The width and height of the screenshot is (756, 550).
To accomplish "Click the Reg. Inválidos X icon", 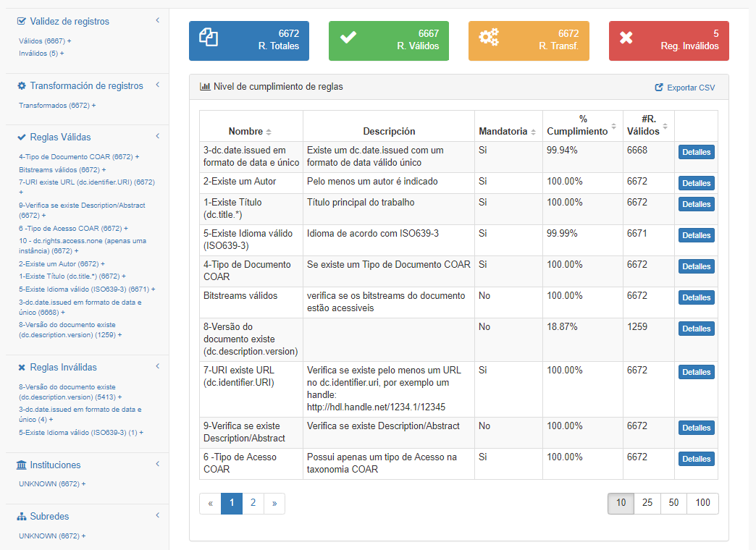I will point(626,38).
